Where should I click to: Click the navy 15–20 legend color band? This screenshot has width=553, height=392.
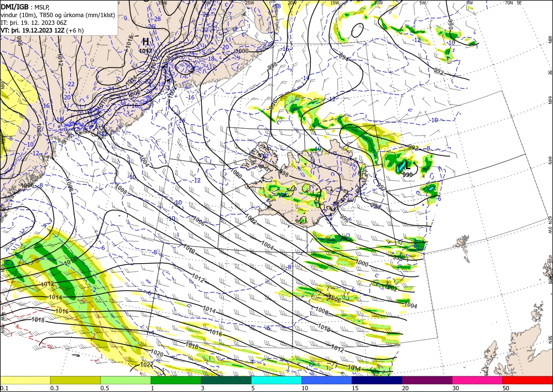[377, 380]
